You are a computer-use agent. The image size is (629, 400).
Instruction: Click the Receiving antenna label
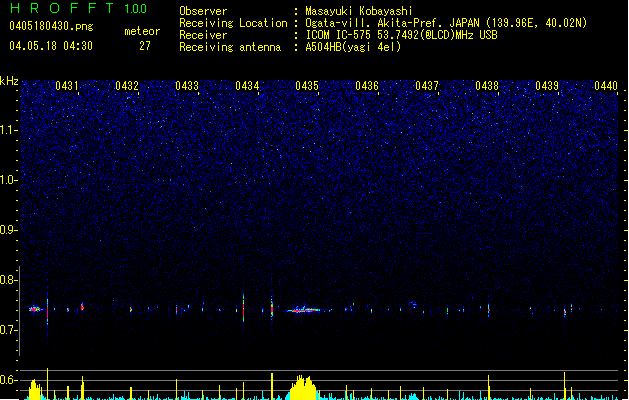tap(230, 47)
